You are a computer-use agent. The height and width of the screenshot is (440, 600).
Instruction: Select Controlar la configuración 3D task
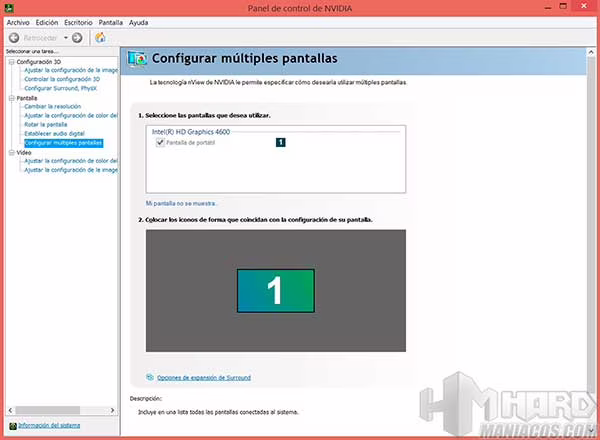tap(62, 79)
